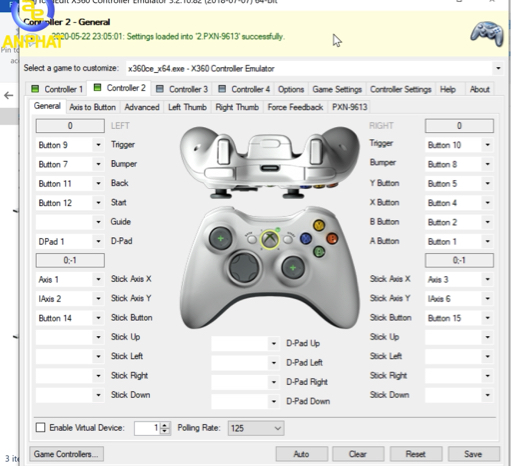Switch to the Axis to Button sub-tab

(x=92, y=107)
